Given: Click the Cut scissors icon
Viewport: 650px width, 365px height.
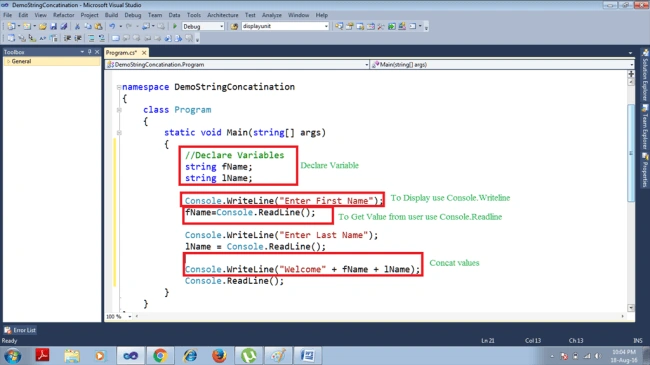Looking at the screenshot, I should (77, 26).
